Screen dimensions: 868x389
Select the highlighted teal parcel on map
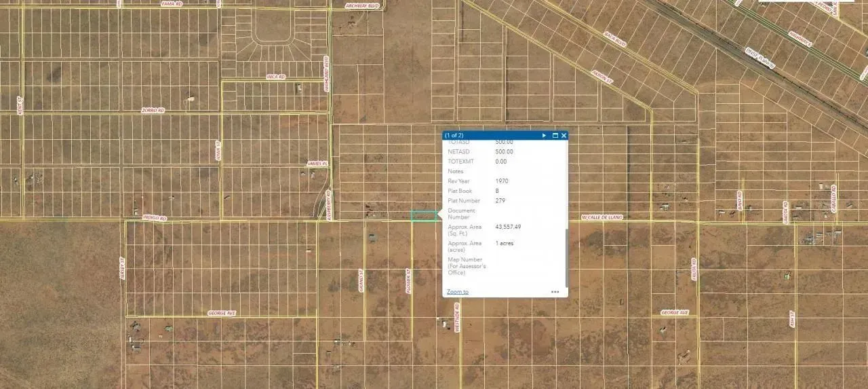[x=425, y=216]
